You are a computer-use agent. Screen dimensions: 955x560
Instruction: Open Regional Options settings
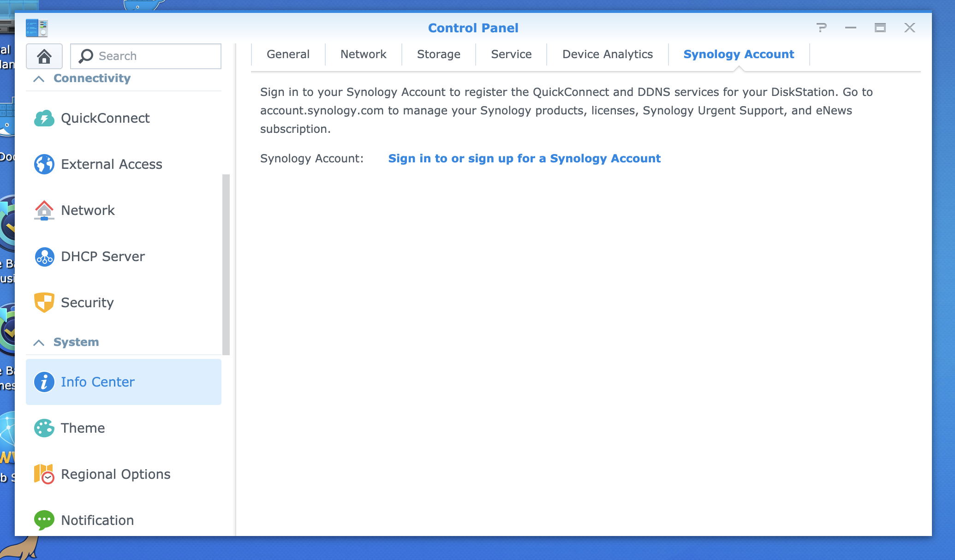pos(115,474)
